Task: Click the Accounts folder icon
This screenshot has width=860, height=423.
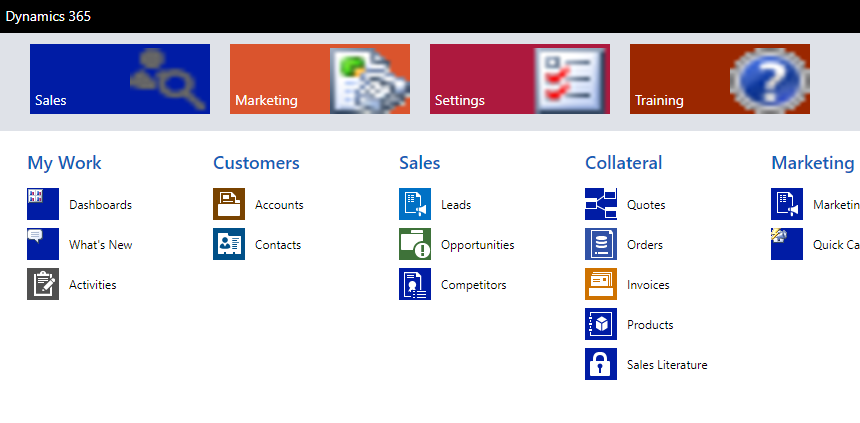Action: coord(229,204)
